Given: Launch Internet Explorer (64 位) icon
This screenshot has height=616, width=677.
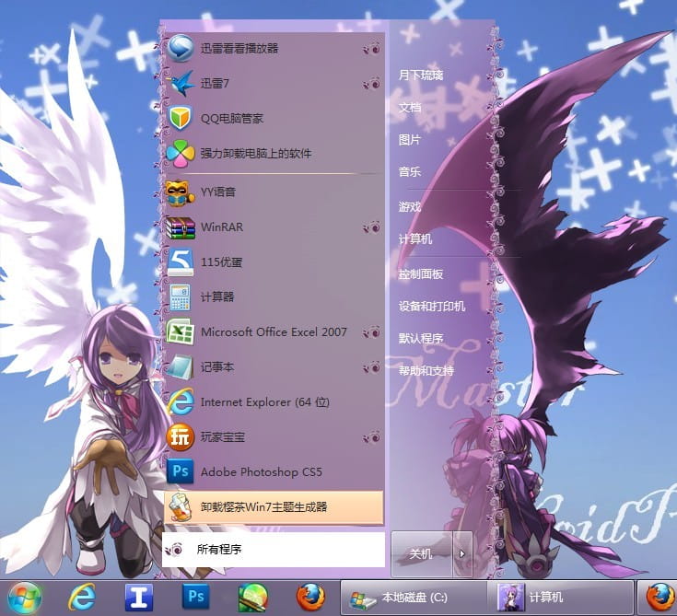Looking at the screenshot, I should (180, 401).
